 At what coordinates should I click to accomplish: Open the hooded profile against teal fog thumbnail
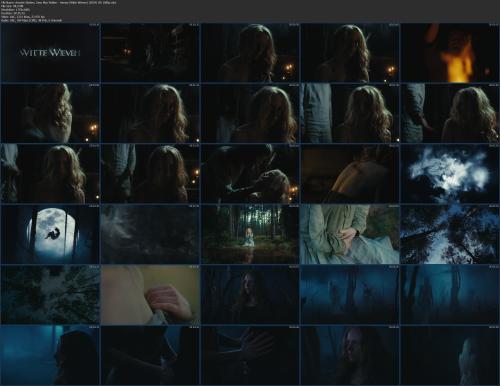click(50, 355)
